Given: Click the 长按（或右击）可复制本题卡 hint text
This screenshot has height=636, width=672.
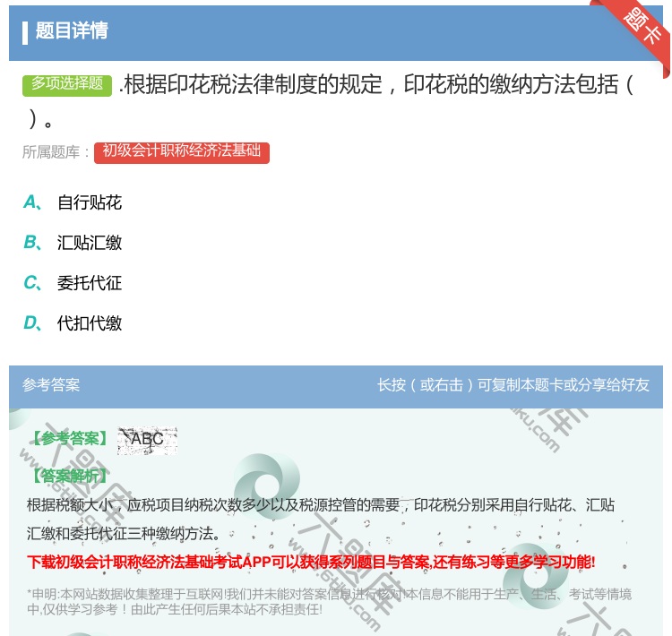Looking at the screenshot, I should [513, 385].
